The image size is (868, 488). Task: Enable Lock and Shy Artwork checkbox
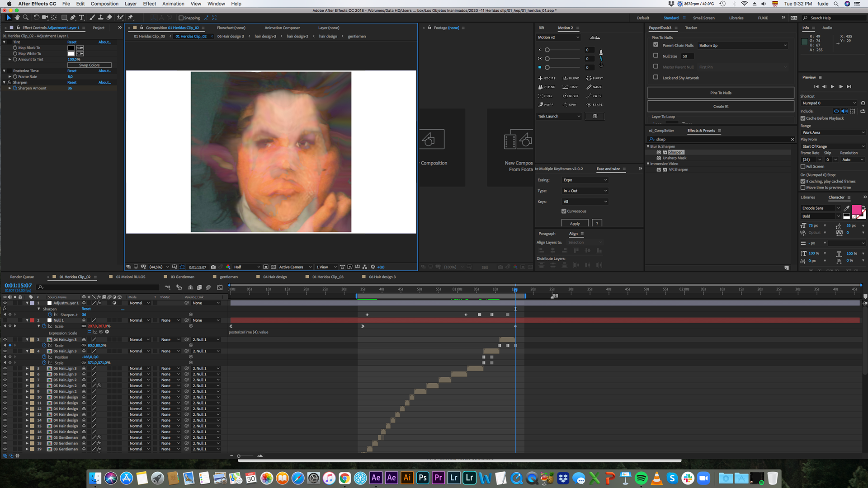coord(656,77)
